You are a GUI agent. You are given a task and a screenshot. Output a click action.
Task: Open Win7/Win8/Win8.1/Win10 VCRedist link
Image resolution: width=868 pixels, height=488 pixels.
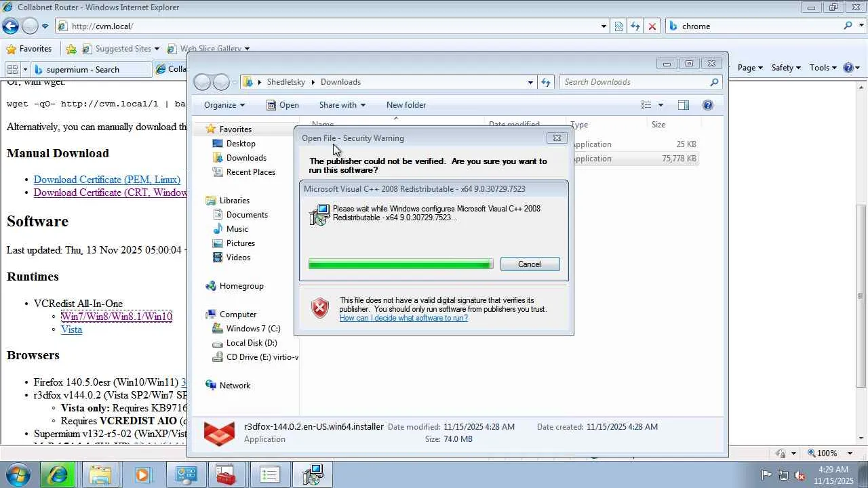[x=117, y=317]
